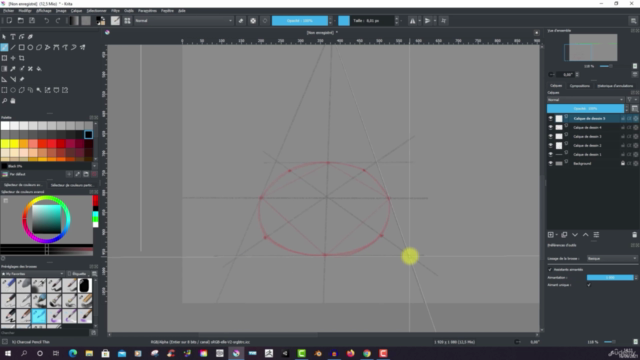Open Firefox from the taskbar
The height and width of the screenshot is (360, 640).
pos(351,353)
